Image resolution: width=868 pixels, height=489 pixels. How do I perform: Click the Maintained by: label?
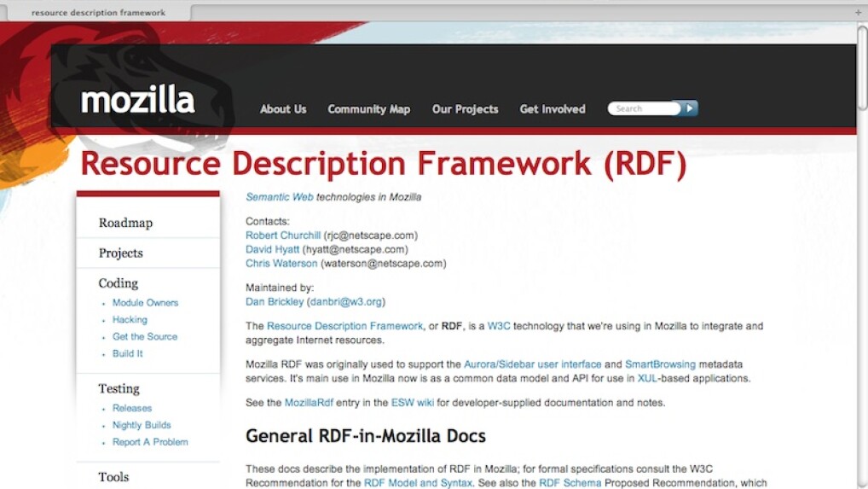280,288
